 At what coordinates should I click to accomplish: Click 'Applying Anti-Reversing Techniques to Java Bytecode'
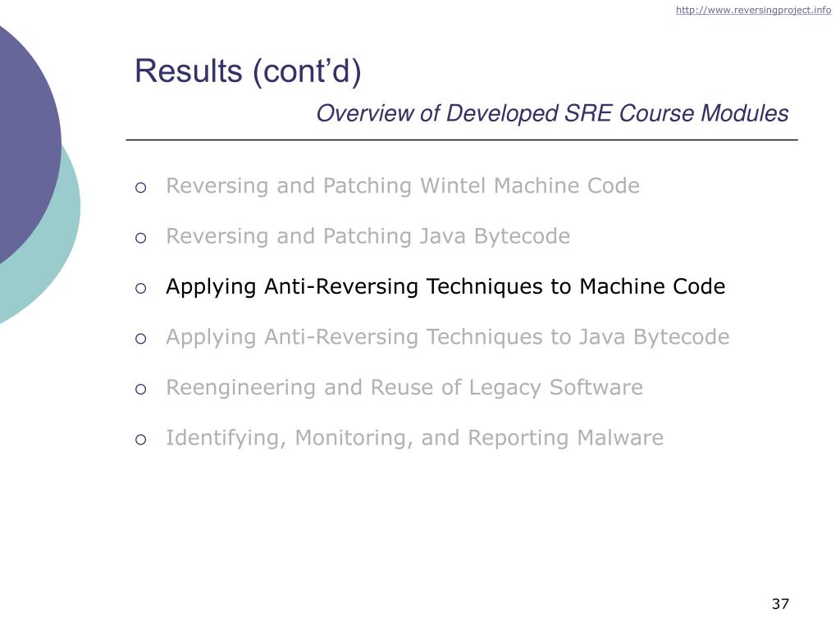click(448, 337)
